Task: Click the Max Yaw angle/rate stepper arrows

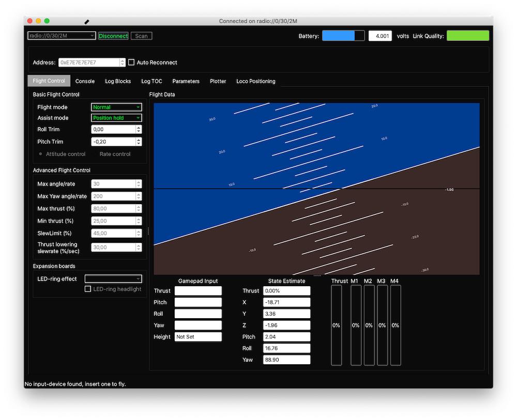Action: 139,196
